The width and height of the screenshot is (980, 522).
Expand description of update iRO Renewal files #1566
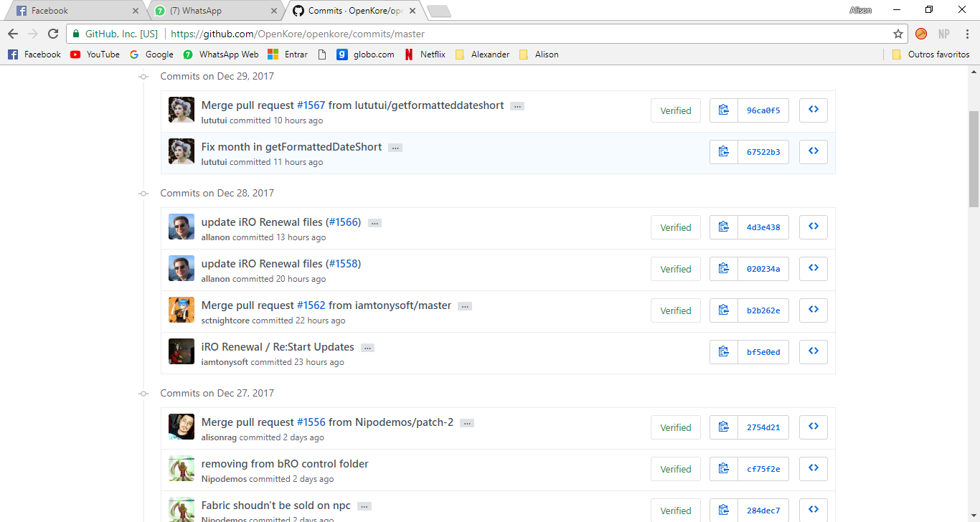(374, 223)
